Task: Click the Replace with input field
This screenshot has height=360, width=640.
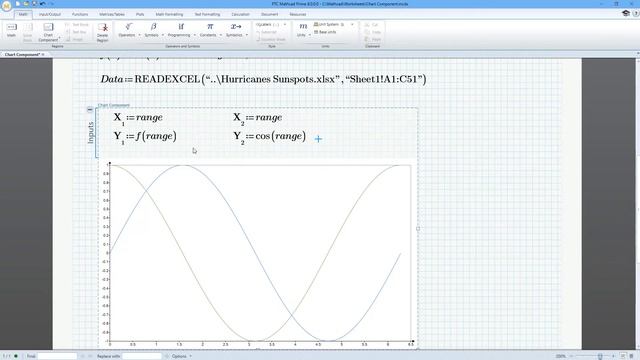Action: pos(142,356)
